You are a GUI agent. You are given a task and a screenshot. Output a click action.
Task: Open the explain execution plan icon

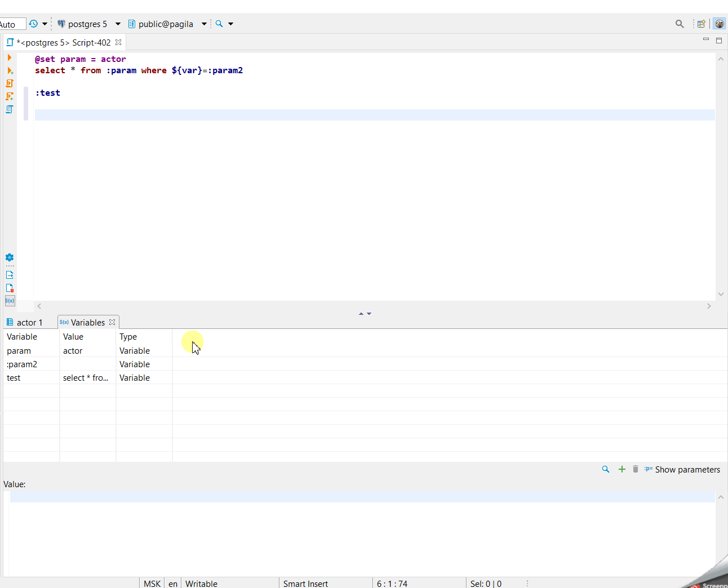point(9,109)
